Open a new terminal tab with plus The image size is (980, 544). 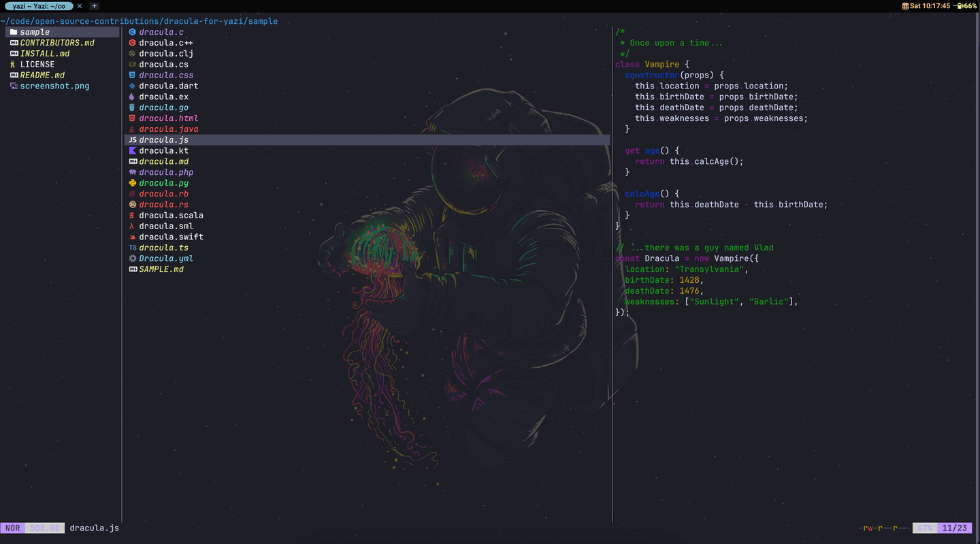pyautogui.click(x=95, y=6)
